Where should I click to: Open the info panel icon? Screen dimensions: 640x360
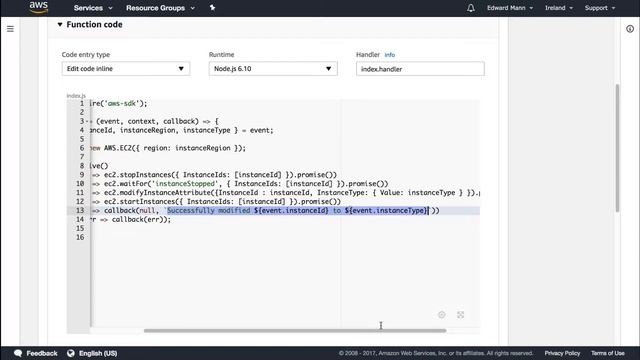(630, 29)
